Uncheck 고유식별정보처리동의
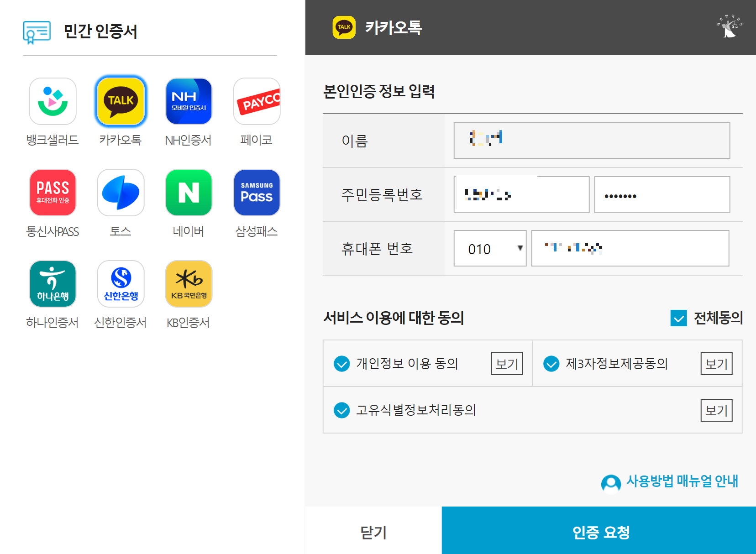Screen dimensions: 756x554 tap(342, 410)
